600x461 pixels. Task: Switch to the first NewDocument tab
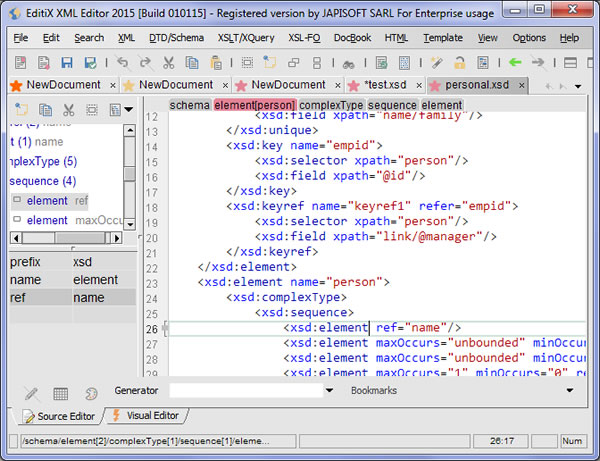64,85
